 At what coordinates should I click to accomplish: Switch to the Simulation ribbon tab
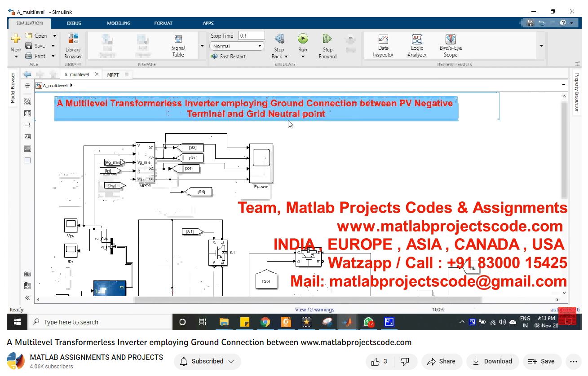pos(30,23)
